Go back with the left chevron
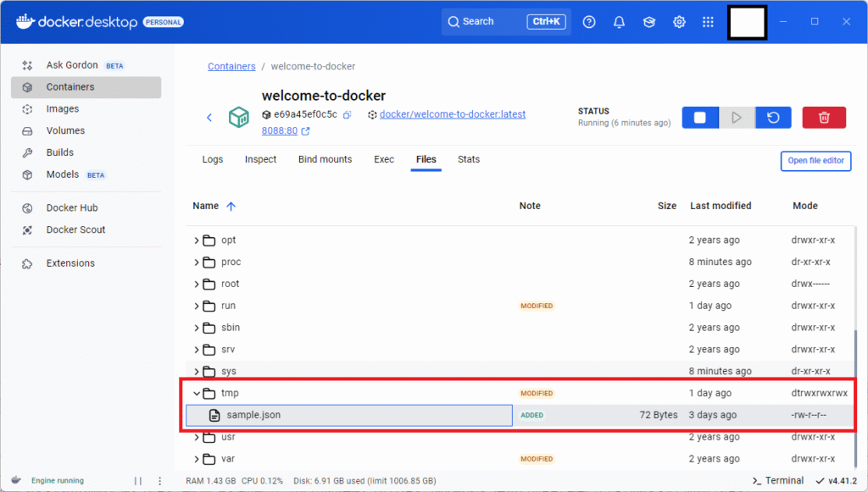Screen dimensions: 868x492 pyautogui.click(x=209, y=117)
